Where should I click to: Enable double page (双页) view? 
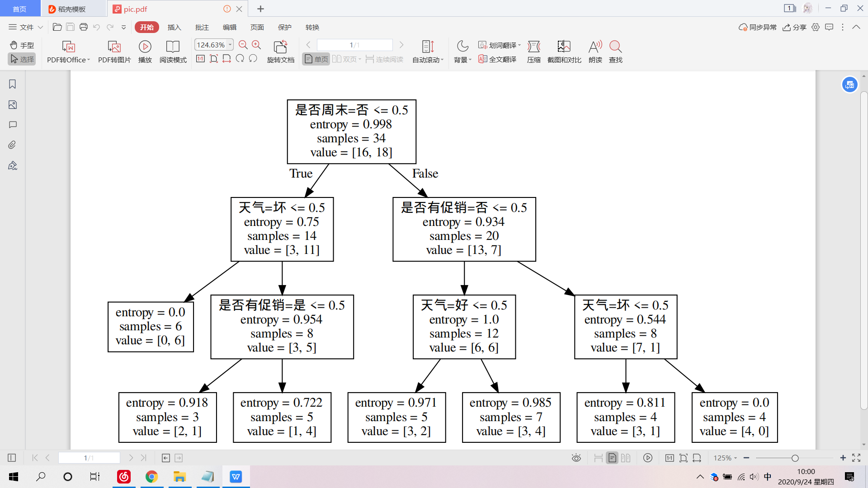coord(346,59)
